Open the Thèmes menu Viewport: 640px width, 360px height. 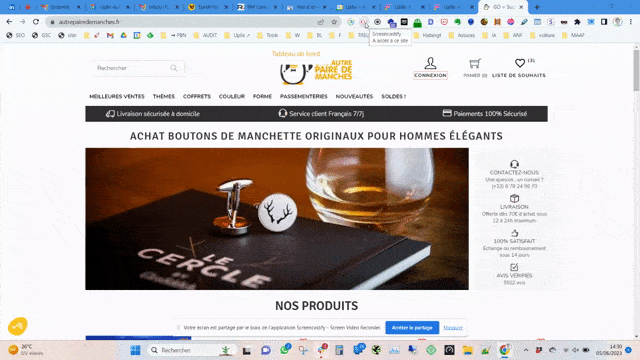coord(164,97)
